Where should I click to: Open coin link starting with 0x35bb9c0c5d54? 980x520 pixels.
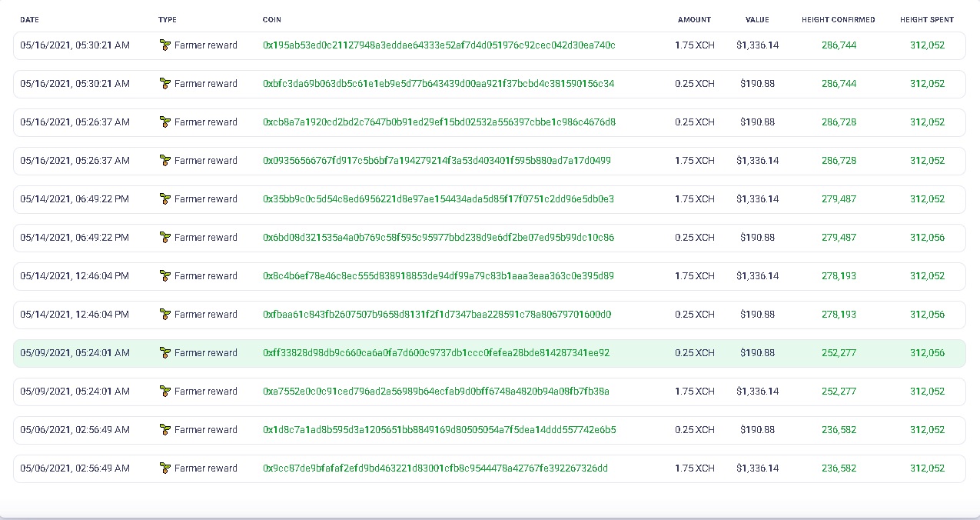pyautogui.click(x=438, y=199)
